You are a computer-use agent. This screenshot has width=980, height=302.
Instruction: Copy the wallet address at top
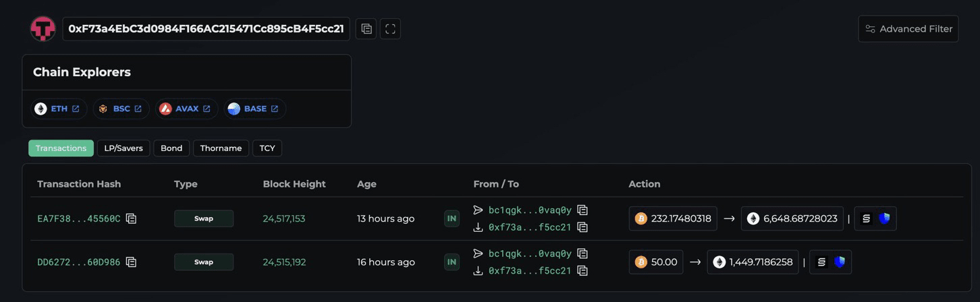(366, 29)
